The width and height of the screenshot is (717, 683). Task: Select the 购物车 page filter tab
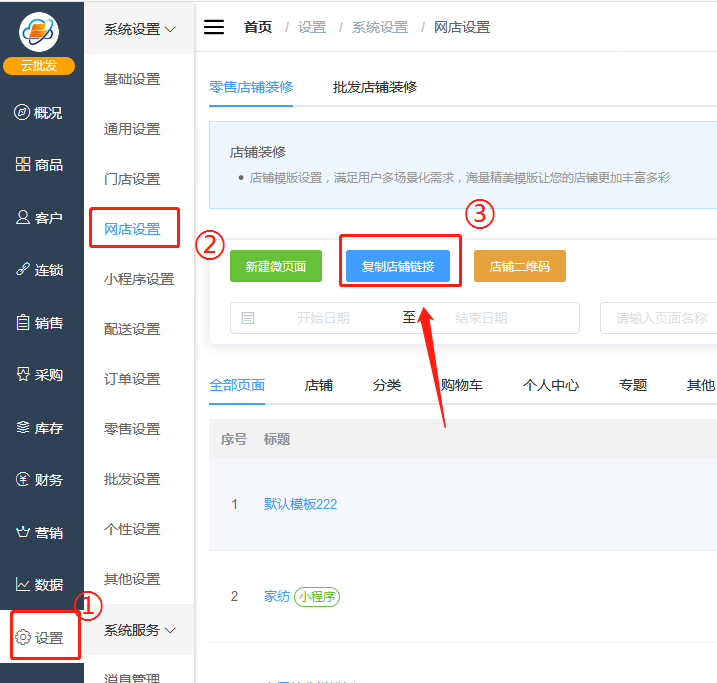pos(461,385)
